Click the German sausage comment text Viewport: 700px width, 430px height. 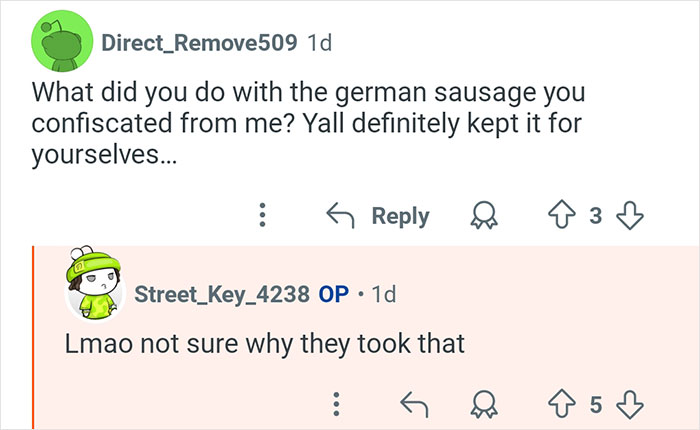[x=300, y=128]
